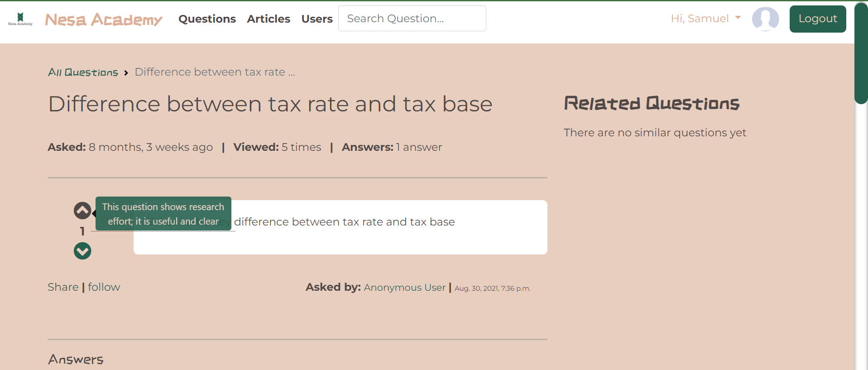Open the Hi, Samuel account menu

tap(705, 19)
